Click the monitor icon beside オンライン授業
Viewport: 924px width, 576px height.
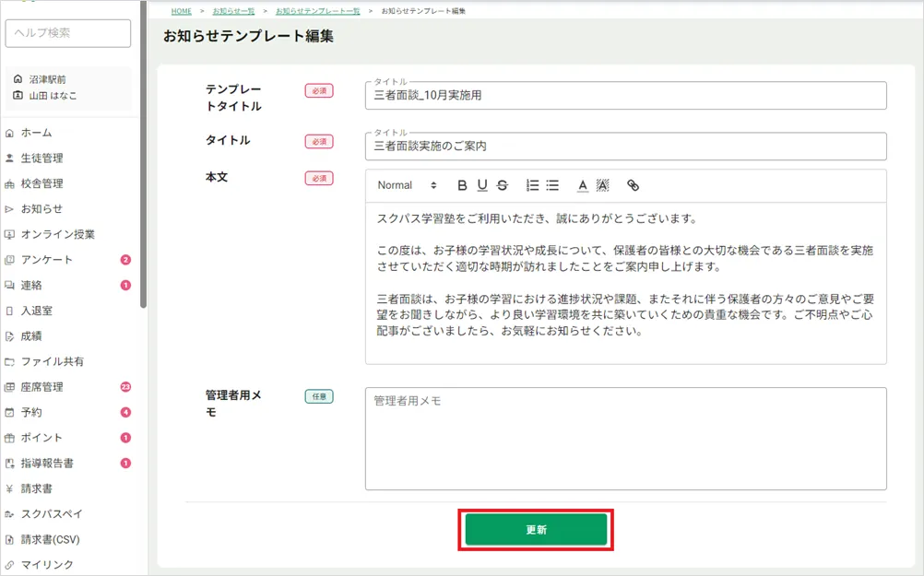(x=9, y=234)
